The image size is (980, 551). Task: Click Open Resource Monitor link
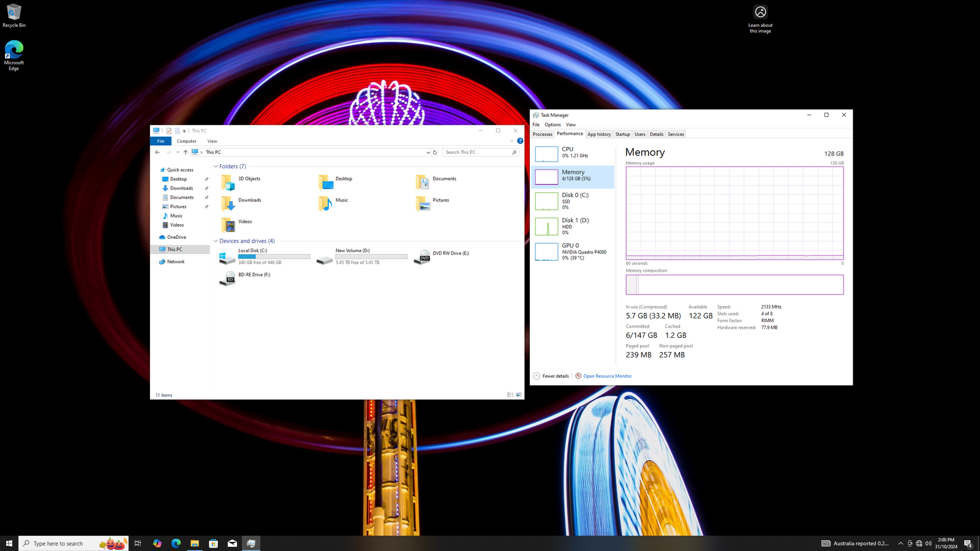(x=603, y=376)
